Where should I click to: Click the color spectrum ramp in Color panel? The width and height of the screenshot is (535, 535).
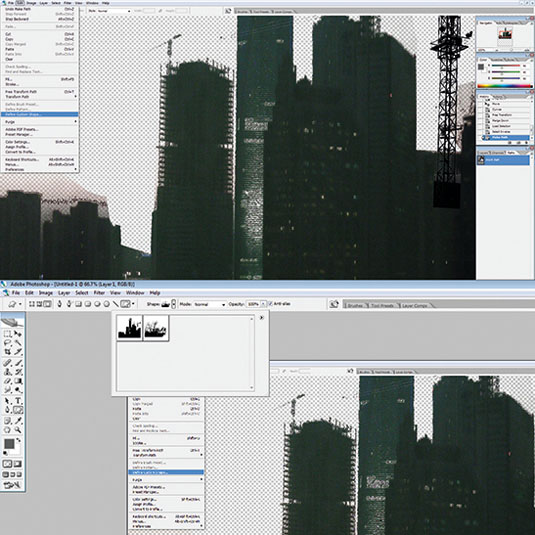pos(504,86)
